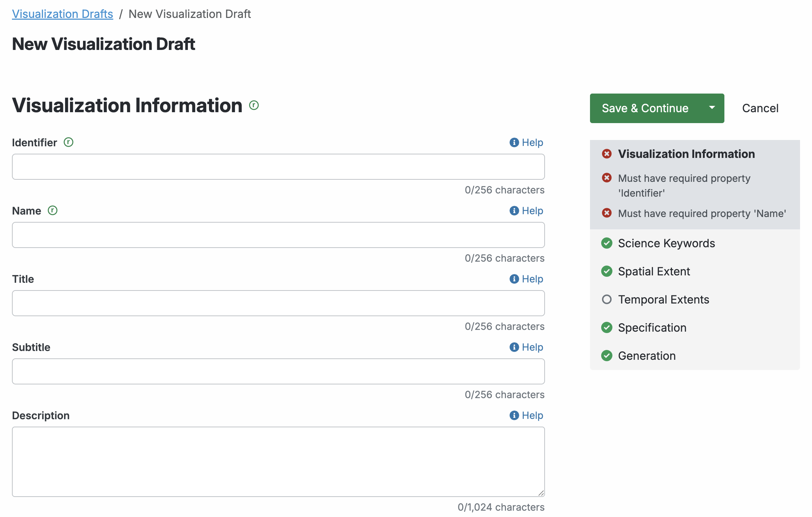Click into the Name text field
Image resolution: width=812 pixels, height=517 pixels.
coord(278,235)
